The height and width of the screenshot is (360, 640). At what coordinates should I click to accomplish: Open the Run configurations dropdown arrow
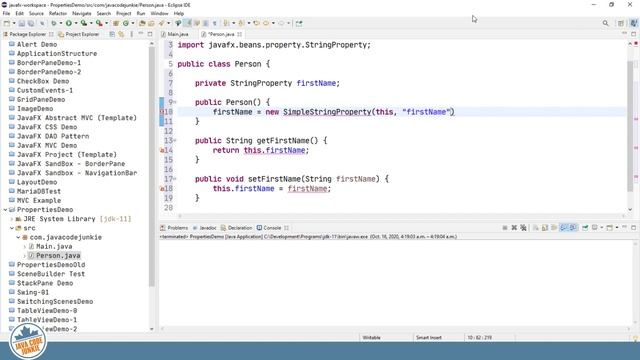pyautogui.click(x=76, y=23)
